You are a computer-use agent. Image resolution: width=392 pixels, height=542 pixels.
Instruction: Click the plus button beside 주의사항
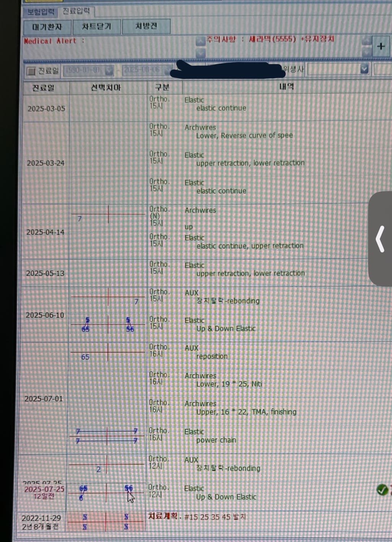[x=381, y=46]
